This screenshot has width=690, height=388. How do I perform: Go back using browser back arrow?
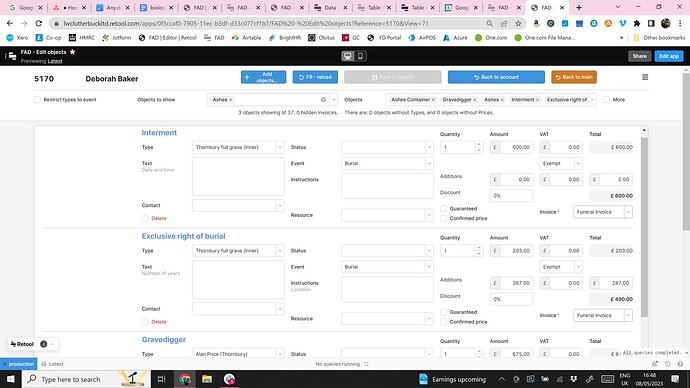10,23
